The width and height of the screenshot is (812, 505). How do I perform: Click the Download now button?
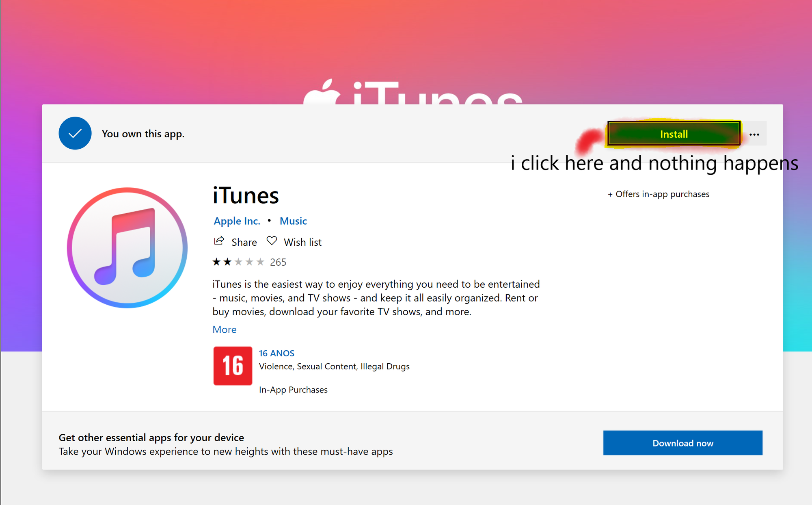(683, 443)
